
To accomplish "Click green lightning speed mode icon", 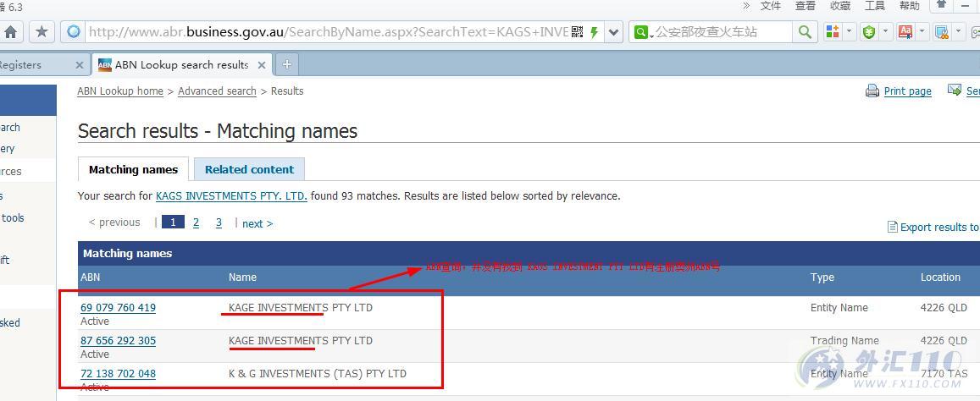I will (x=595, y=32).
